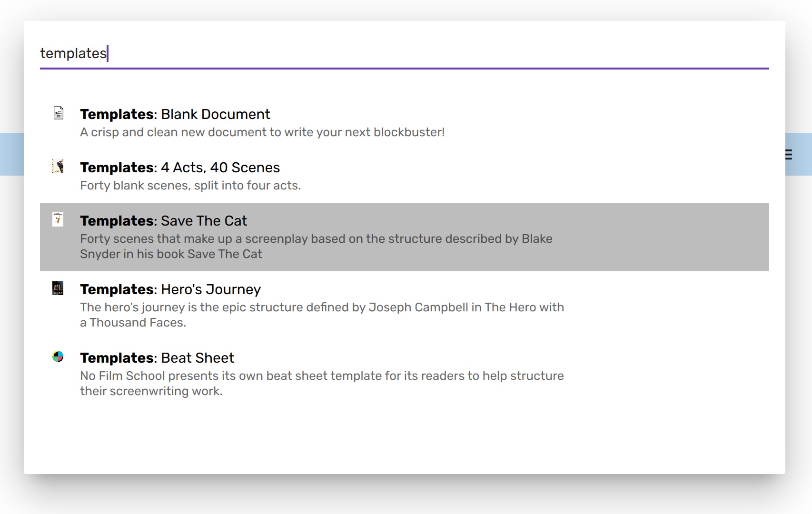Open the highlighted Save The Cat template title
This screenshot has width=812, height=514.
click(x=163, y=221)
